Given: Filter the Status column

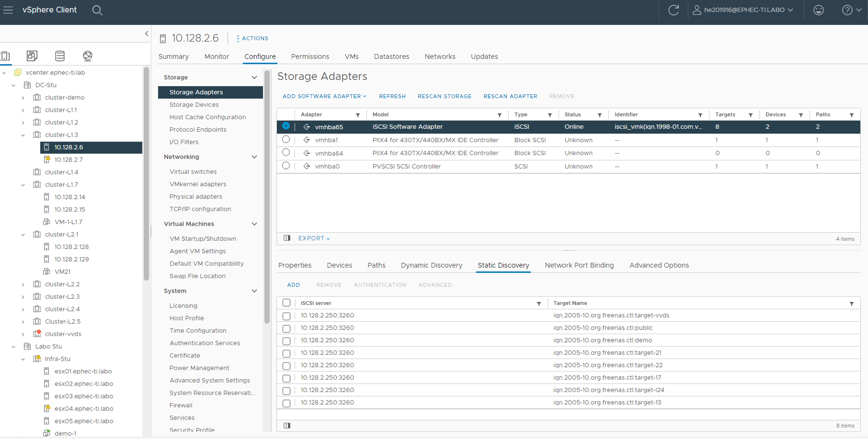Looking at the screenshot, I should coord(600,115).
